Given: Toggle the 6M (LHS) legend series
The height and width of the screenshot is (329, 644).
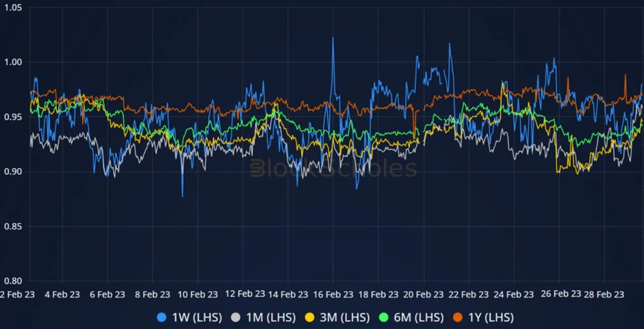Looking at the screenshot, I should [411, 318].
